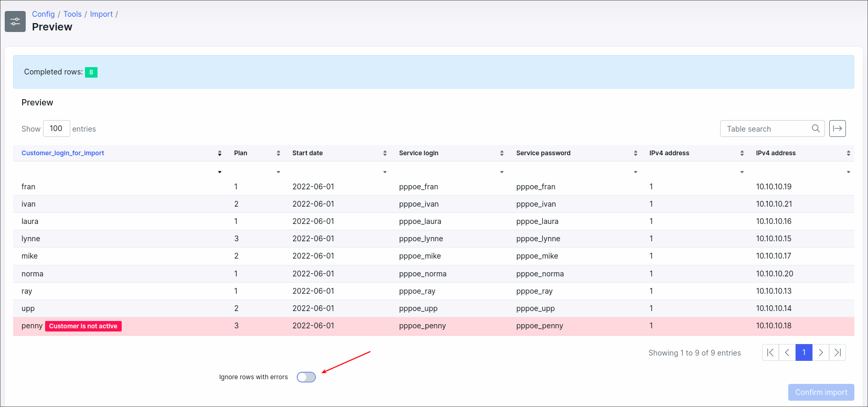Click IP address 10.10.10.21

point(774,204)
